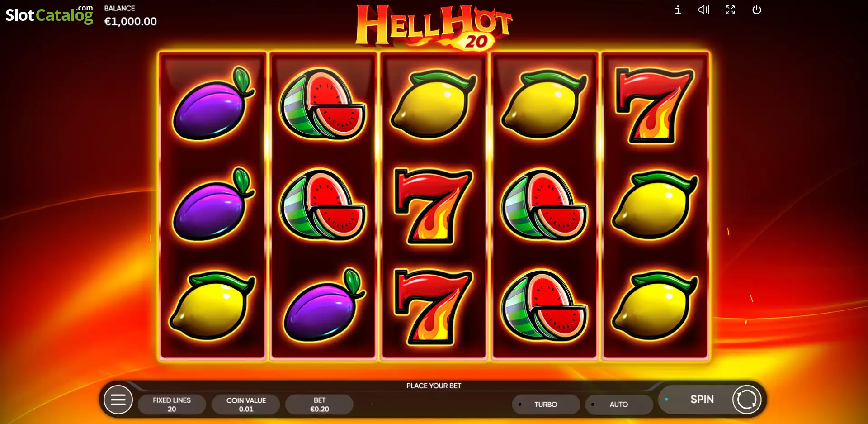
Task: Open the Fixed Lines 20 panel
Action: pyautogui.click(x=172, y=404)
